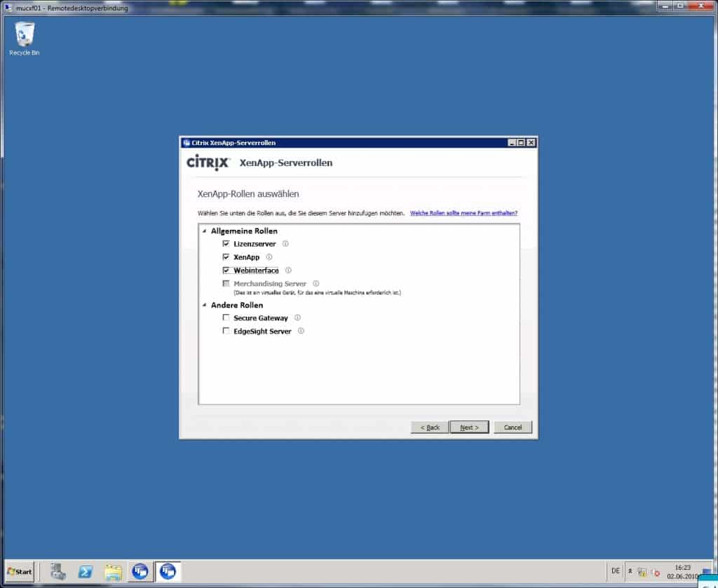Click the DE language indicator
718x588 pixels.
coord(616,571)
